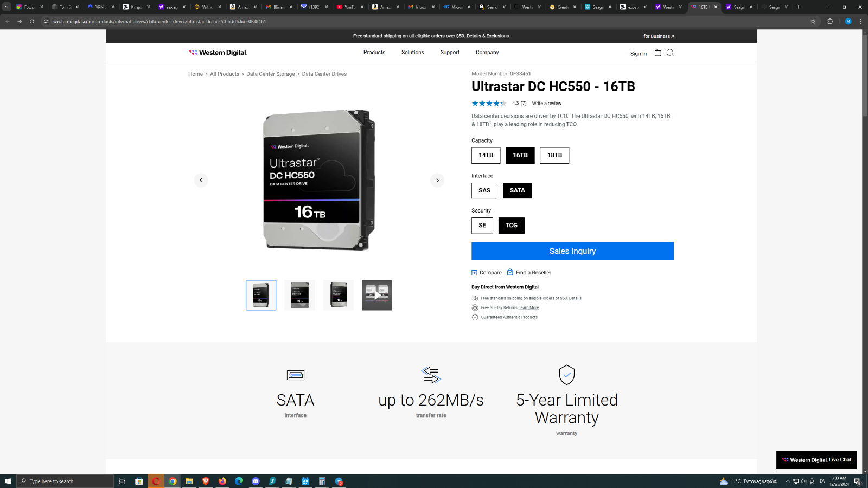Click the search magnifier icon in site header
The width and height of the screenshot is (868, 488).
(670, 53)
